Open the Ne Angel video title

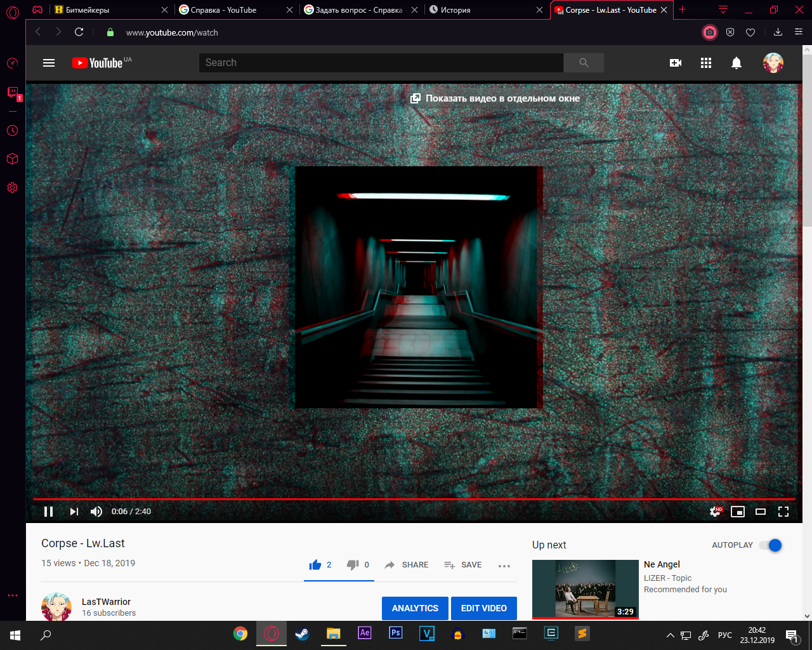(x=662, y=564)
